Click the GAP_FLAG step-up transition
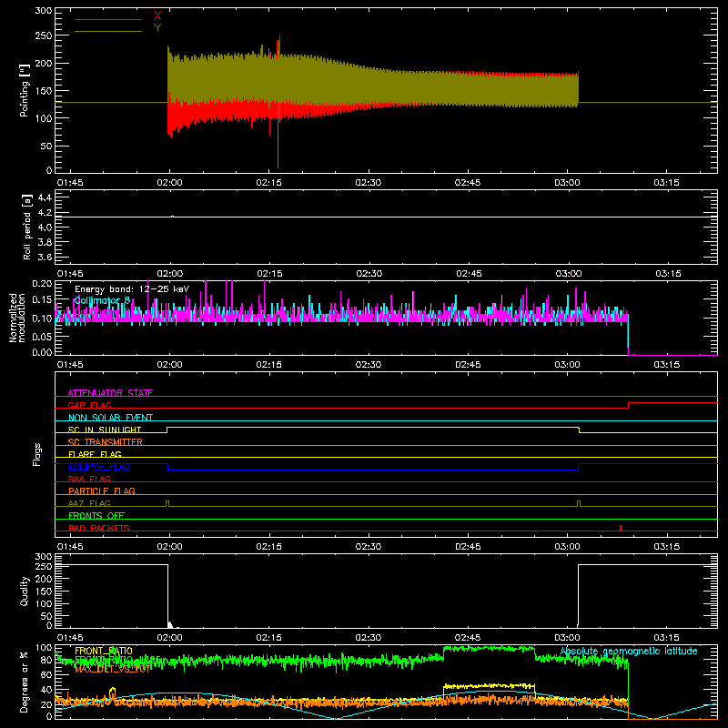This screenshot has height=728, width=728. [x=628, y=405]
